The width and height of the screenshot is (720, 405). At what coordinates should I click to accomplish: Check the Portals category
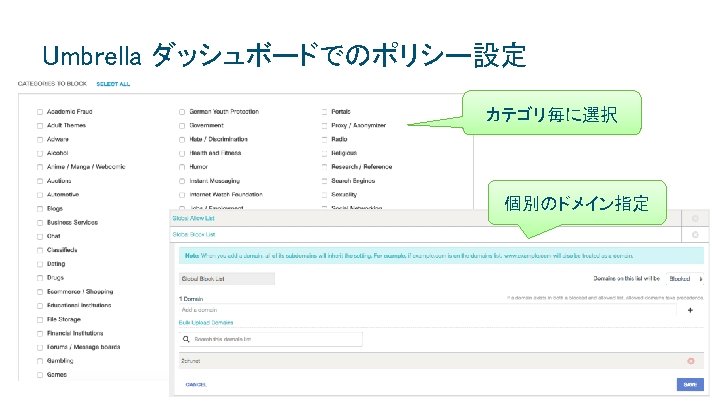[324, 112]
